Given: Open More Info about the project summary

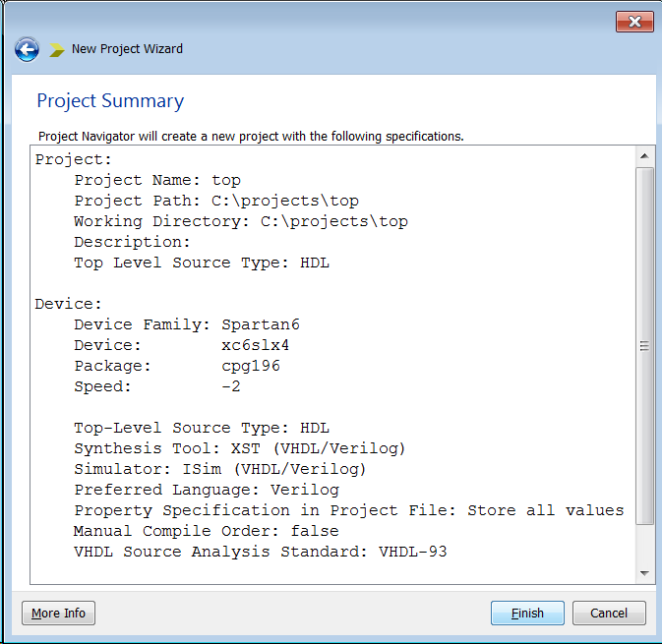Looking at the screenshot, I should click(x=58, y=613).
